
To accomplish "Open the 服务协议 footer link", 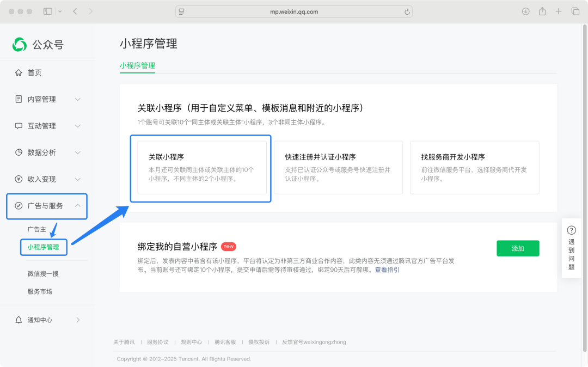I will pos(157,342).
